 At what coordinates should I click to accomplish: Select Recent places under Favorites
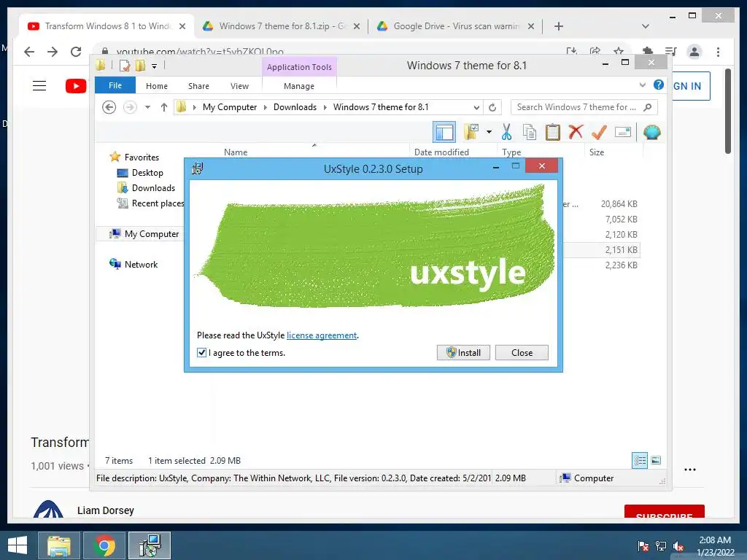[x=158, y=203]
